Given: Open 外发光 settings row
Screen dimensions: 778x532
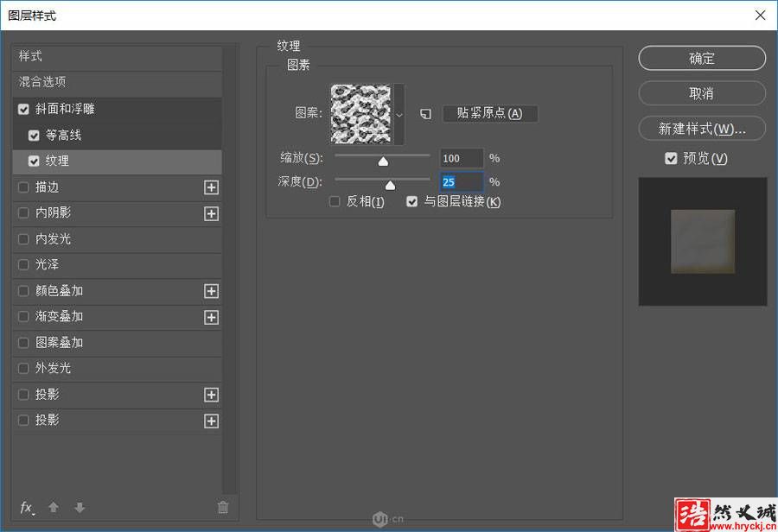Looking at the screenshot, I should pos(117,369).
